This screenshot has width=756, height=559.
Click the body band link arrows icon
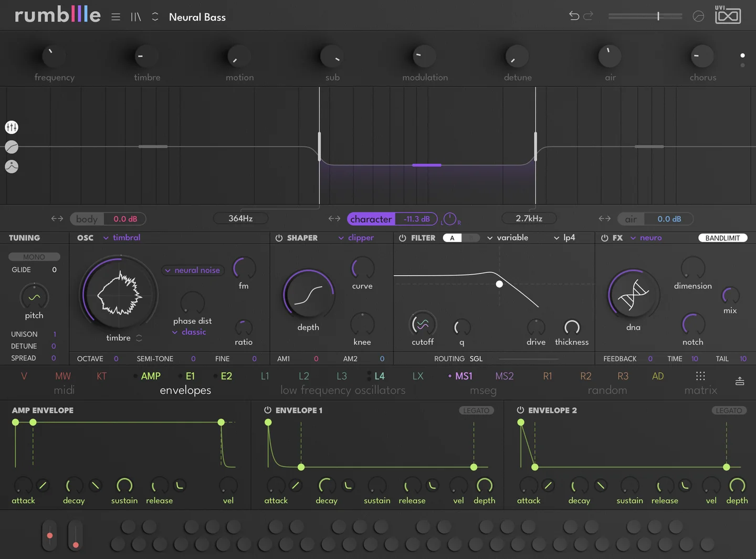point(57,218)
